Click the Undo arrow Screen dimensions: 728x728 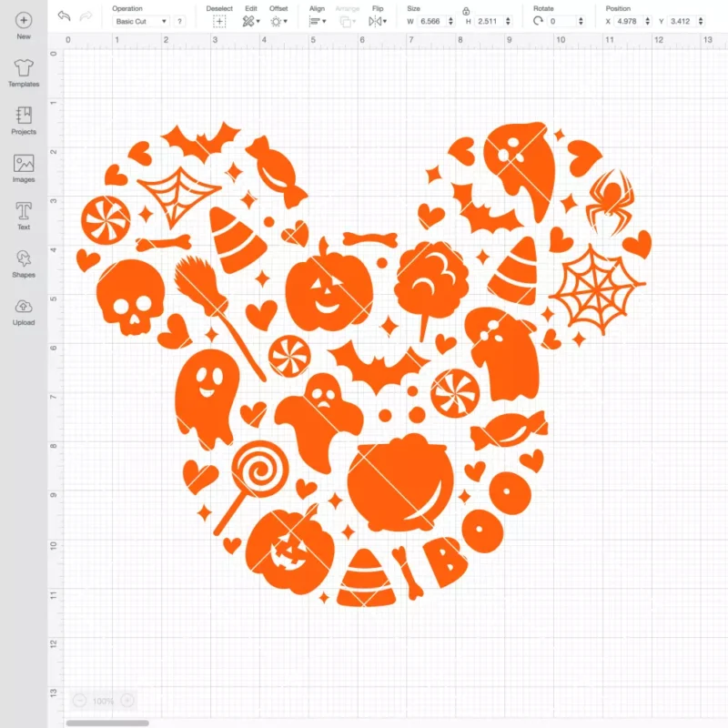64,16
